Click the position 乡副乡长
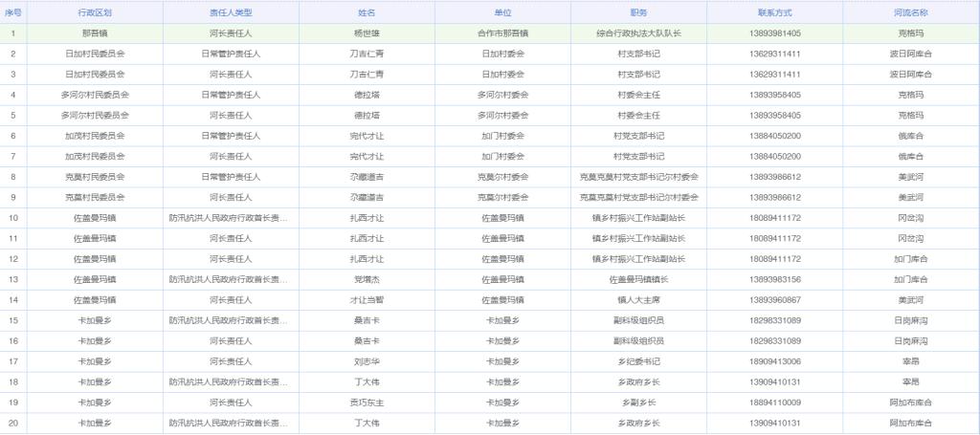This screenshot has width=980, height=435. coord(638,402)
